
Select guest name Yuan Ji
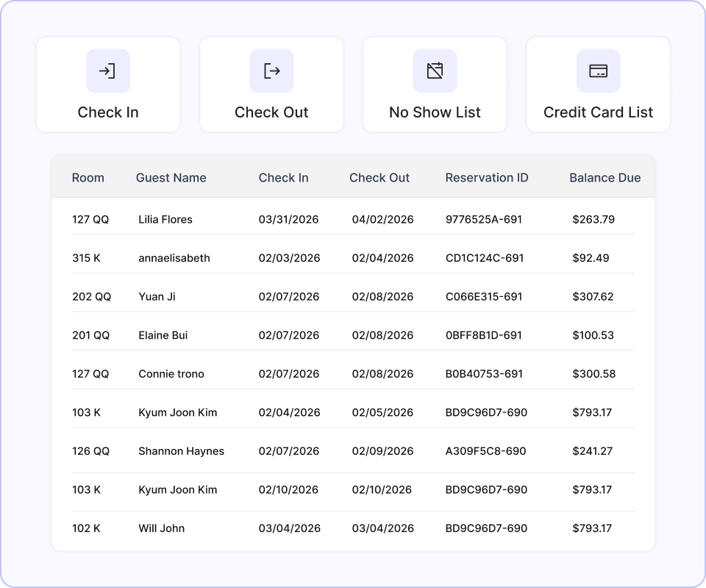[x=157, y=297]
